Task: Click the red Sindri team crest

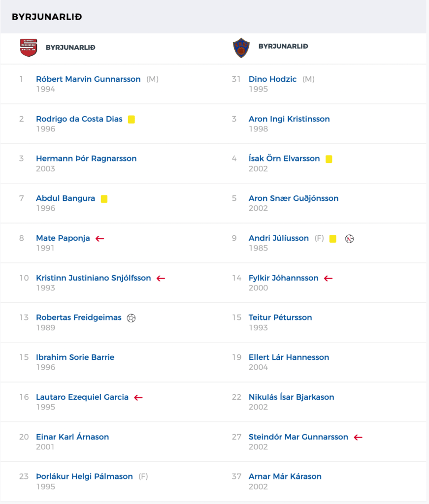Action: click(x=29, y=48)
